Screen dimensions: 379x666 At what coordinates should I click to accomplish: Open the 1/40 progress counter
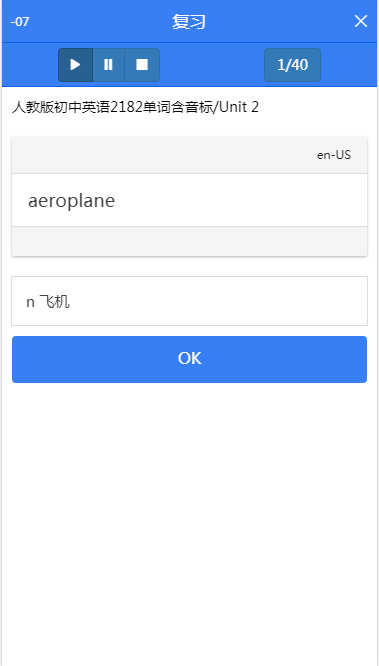click(x=292, y=65)
